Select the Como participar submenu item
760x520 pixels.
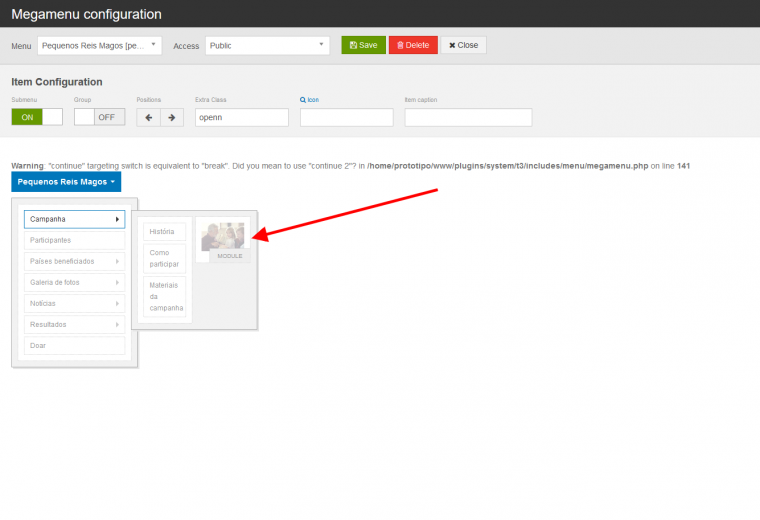pyautogui.click(x=164, y=258)
